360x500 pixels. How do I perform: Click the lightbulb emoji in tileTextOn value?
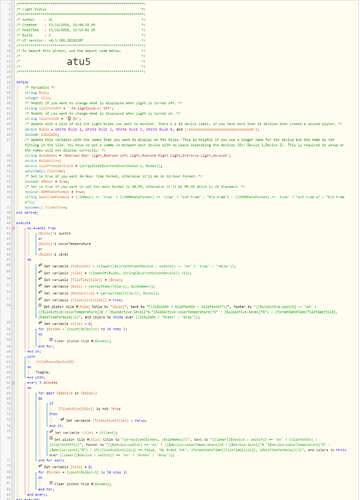pyautogui.click(x=69, y=118)
